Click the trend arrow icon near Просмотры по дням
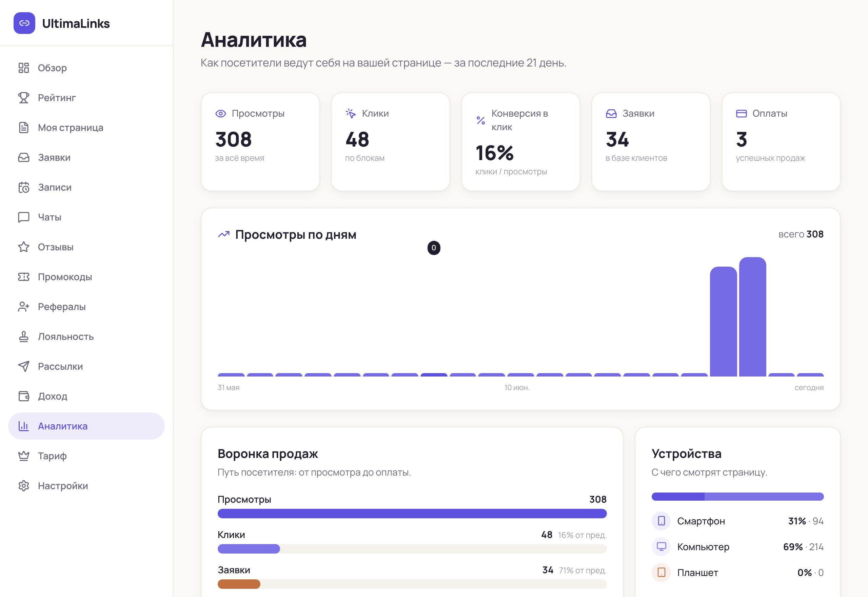Viewport: 868px width, 597px height. pos(223,234)
